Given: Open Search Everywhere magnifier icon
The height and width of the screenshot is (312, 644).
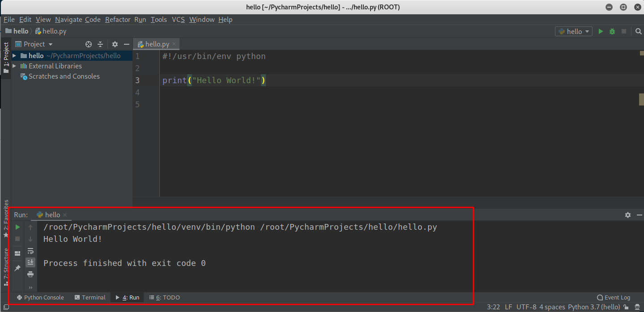Looking at the screenshot, I should pyautogui.click(x=639, y=31).
